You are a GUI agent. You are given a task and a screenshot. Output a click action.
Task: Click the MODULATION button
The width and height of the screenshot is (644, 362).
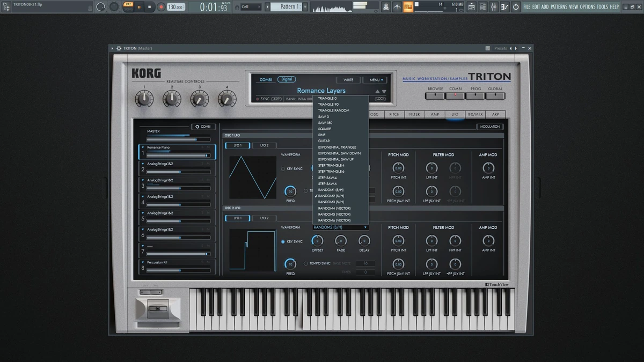coord(489,127)
